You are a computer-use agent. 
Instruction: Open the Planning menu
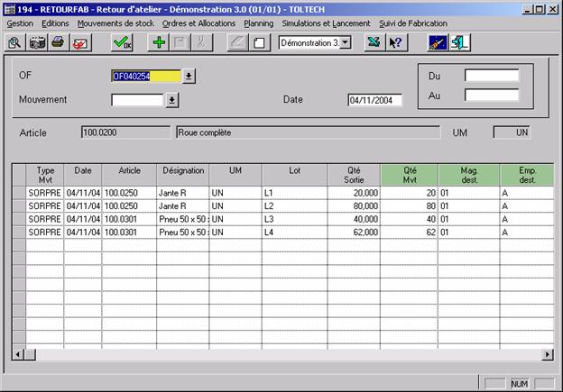pyautogui.click(x=259, y=23)
